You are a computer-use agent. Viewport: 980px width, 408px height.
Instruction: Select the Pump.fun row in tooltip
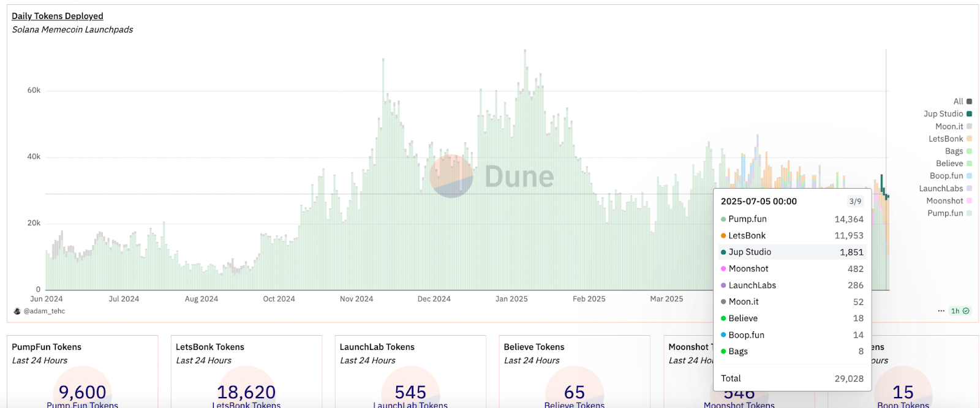(792, 219)
